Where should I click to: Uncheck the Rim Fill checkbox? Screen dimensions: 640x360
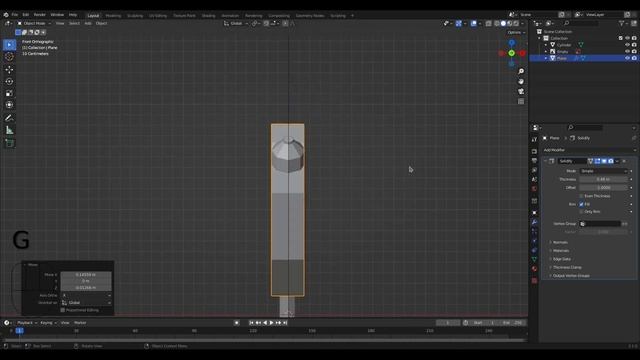581,204
